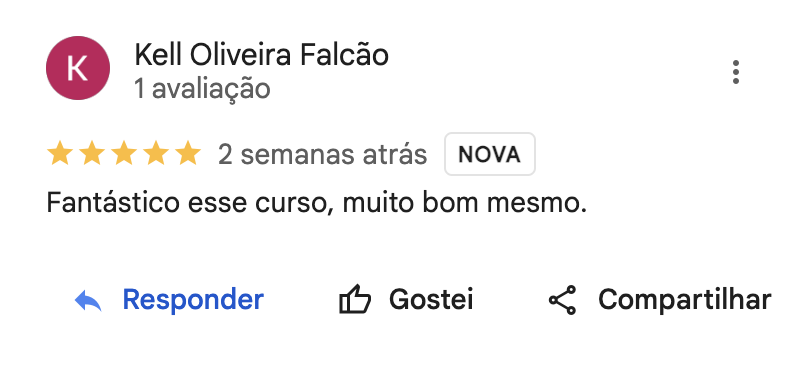The height and width of the screenshot is (374, 794).
Task: Click the NOVA badge
Action: click(x=490, y=154)
